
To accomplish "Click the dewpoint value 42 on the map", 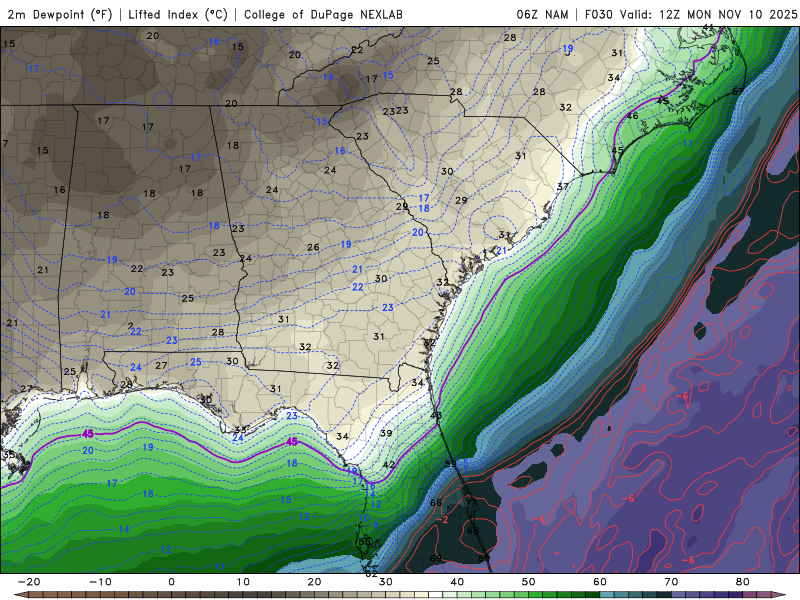I will 389,464.
